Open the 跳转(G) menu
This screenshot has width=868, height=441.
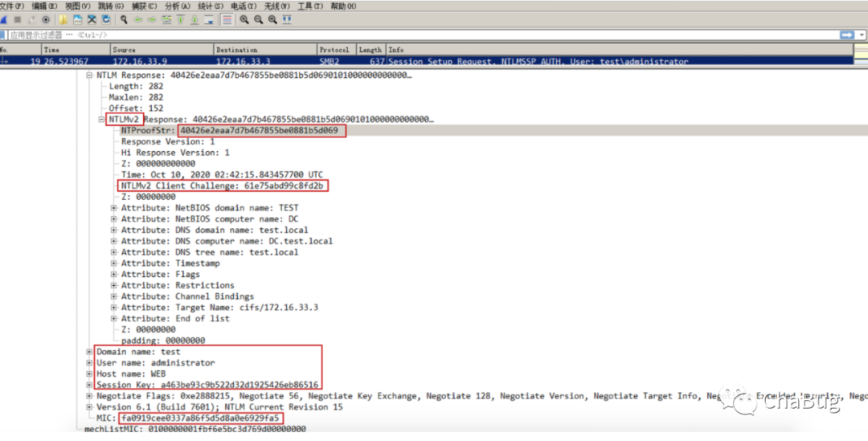pos(111,6)
